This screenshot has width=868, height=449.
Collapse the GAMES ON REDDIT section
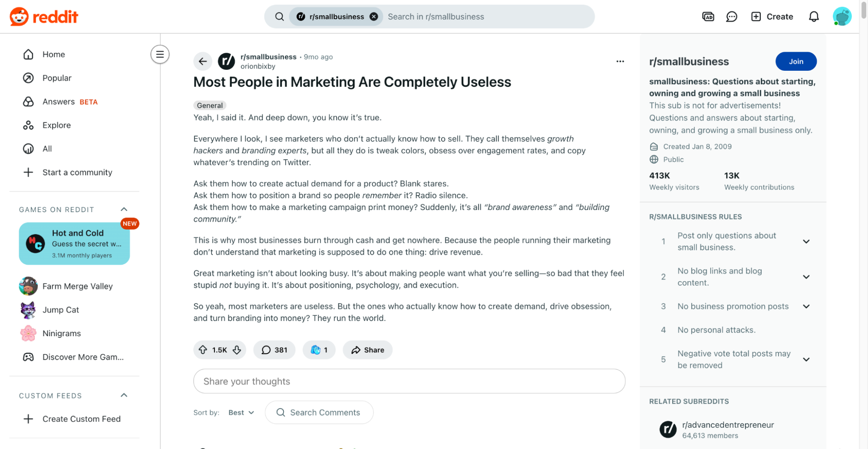tap(124, 209)
